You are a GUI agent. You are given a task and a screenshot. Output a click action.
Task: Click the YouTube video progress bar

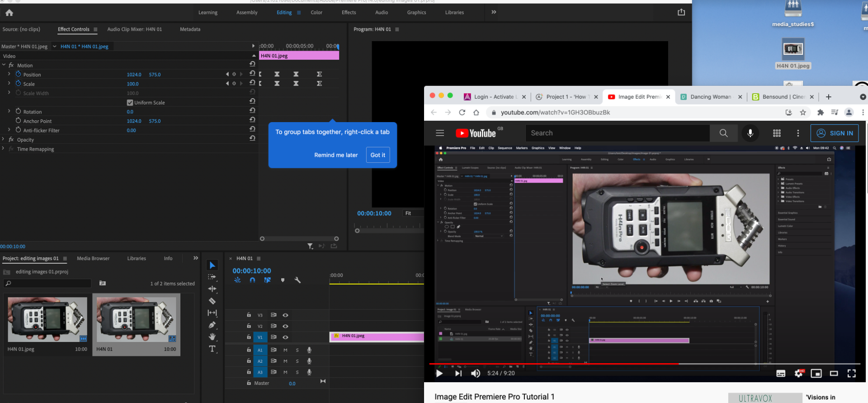(x=644, y=364)
